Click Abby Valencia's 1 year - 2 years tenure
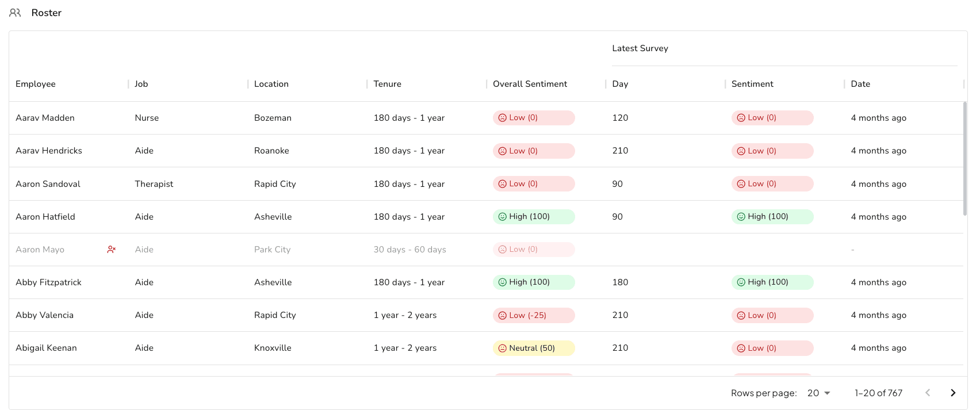 point(405,315)
